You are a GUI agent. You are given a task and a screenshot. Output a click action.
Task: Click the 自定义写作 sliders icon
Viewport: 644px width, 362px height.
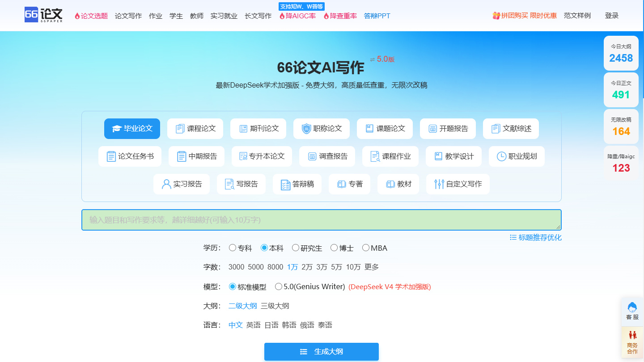(439, 184)
